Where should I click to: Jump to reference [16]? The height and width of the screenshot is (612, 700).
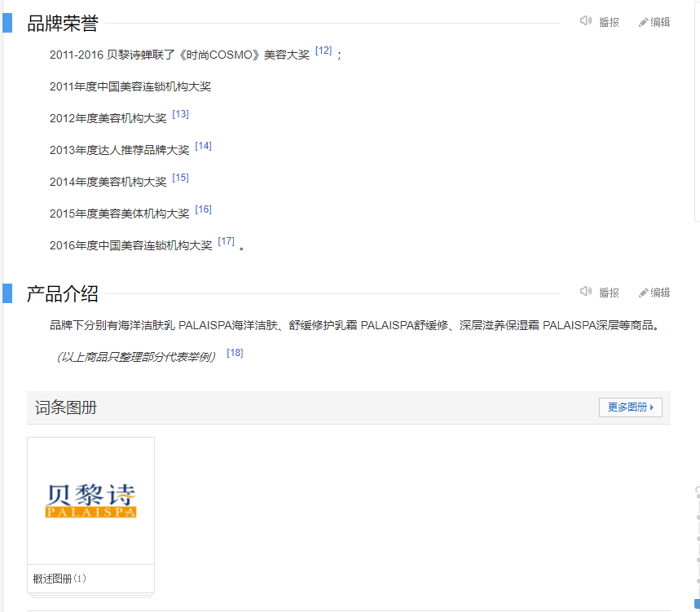point(204,209)
